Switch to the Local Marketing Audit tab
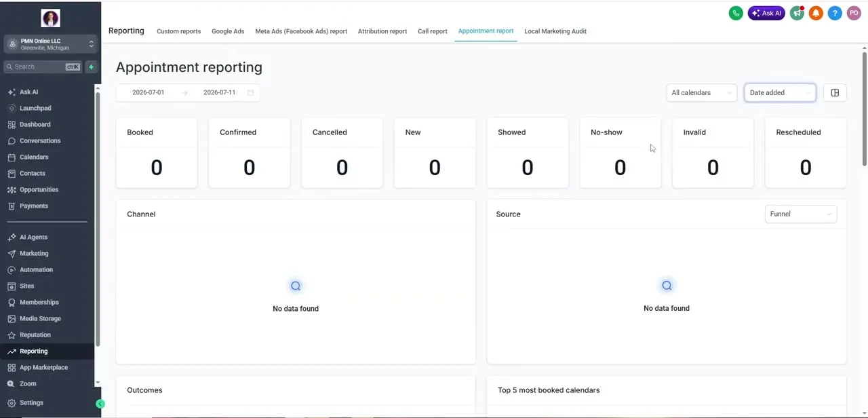 coord(555,31)
